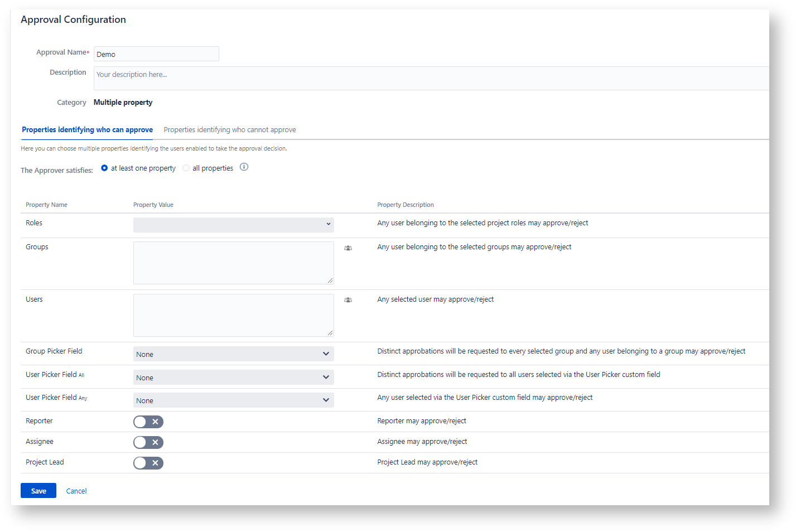This screenshot has height=532, width=796.
Task: Enable the Assignee toggle switch
Action: [148, 443]
